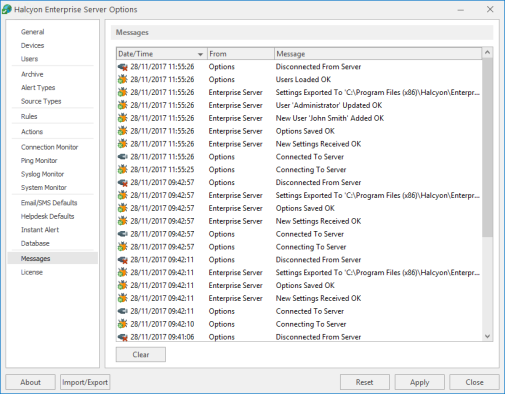
Task: Select Instant Alert in sidebar
Action: [40, 230]
